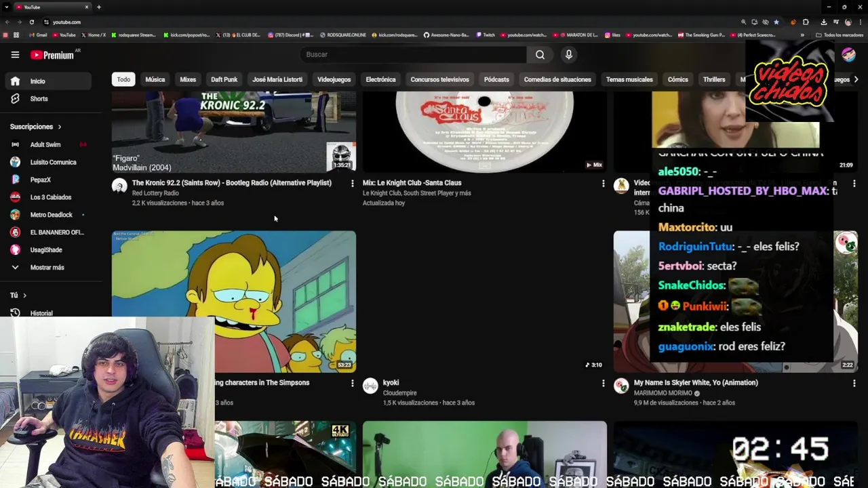Open MARIMOMO MORIMO channel avatar
Image resolution: width=868 pixels, height=488 pixels.
(621, 386)
